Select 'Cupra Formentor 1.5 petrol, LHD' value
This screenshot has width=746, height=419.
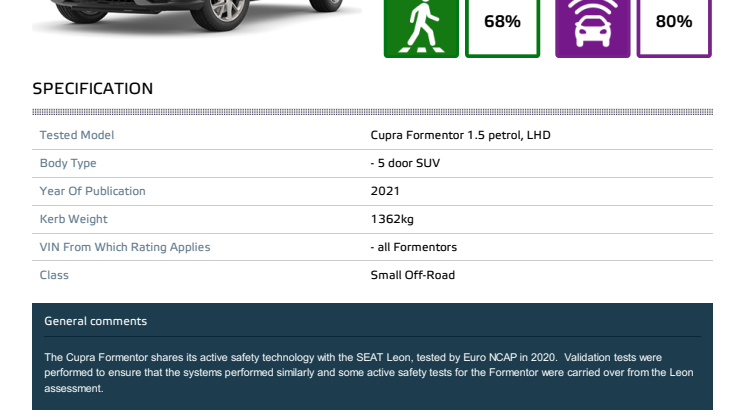(x=460, y=135)
